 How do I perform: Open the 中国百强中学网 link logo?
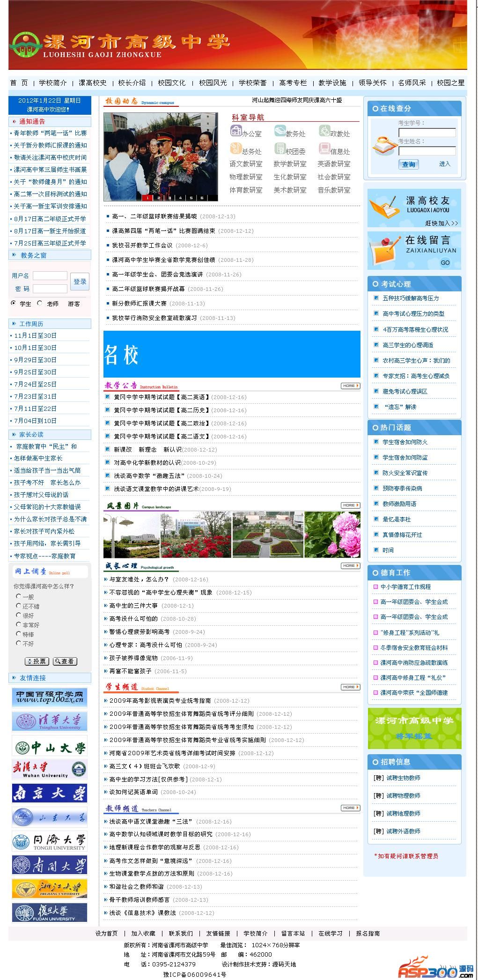point(49,698)
